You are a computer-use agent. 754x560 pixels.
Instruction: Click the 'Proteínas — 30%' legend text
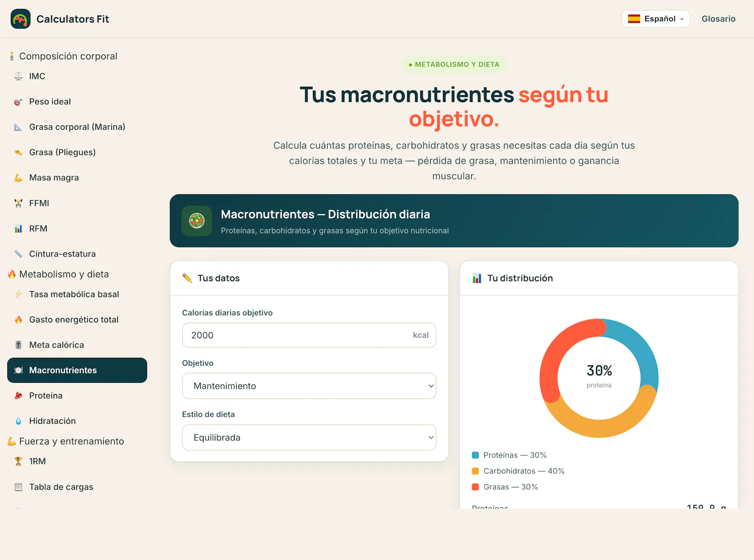(x=515, y=455)
